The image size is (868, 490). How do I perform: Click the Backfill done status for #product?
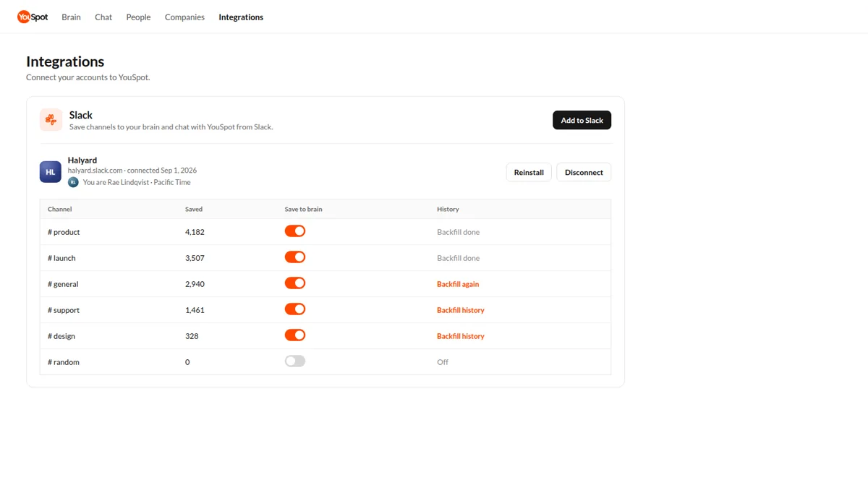tap(458, 232)
